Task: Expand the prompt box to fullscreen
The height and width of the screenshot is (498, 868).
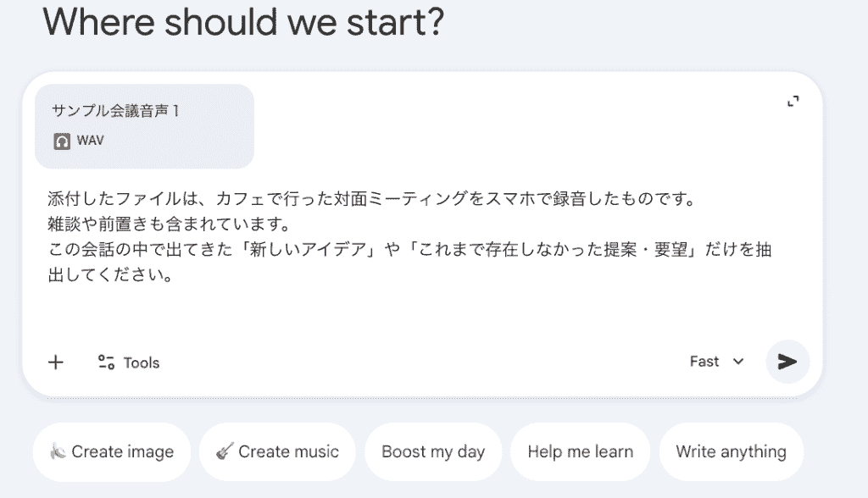Action: coord(793,102)
